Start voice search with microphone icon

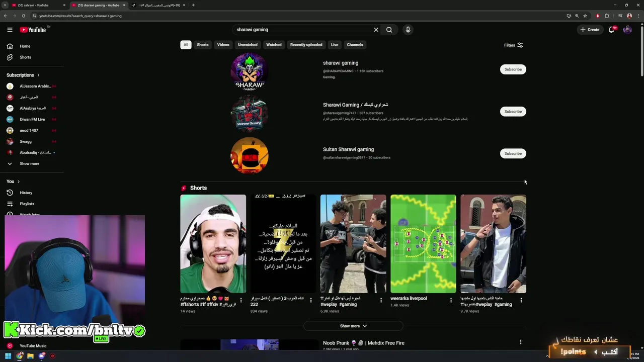[408, 30]
